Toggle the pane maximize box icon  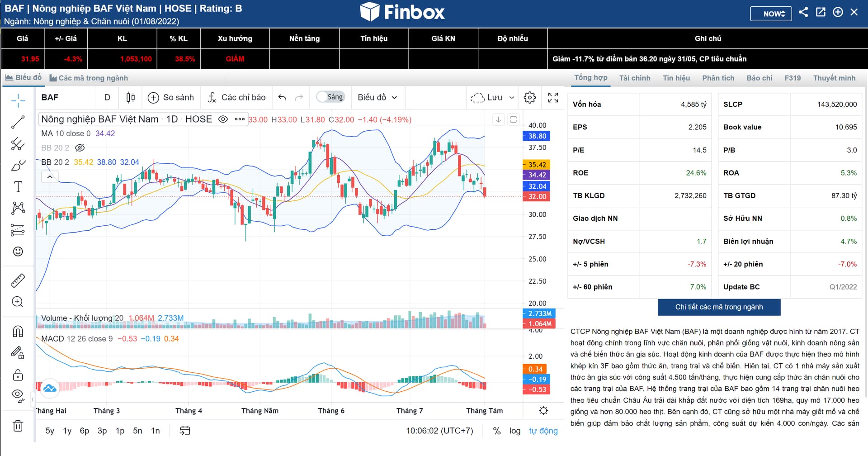[513, 119]
